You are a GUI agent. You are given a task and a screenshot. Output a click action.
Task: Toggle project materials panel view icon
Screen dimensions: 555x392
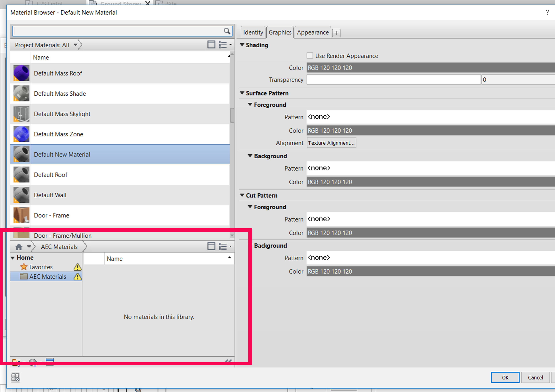211,45
